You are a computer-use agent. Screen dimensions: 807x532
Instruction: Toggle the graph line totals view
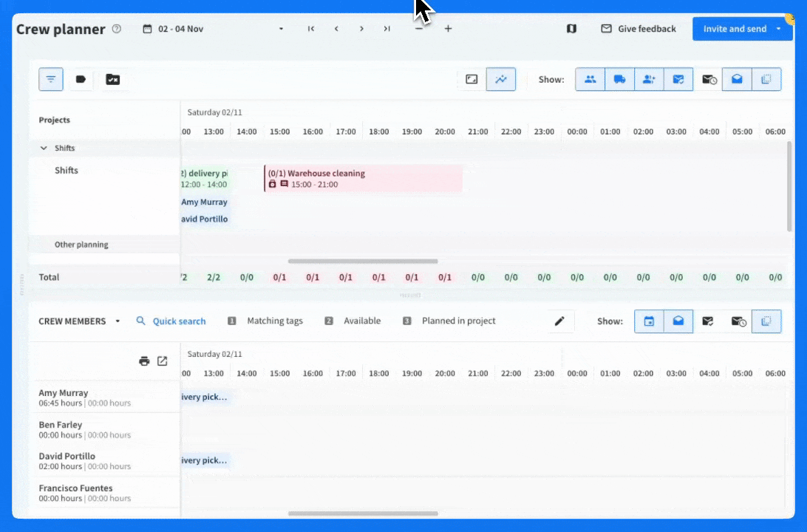501,79
